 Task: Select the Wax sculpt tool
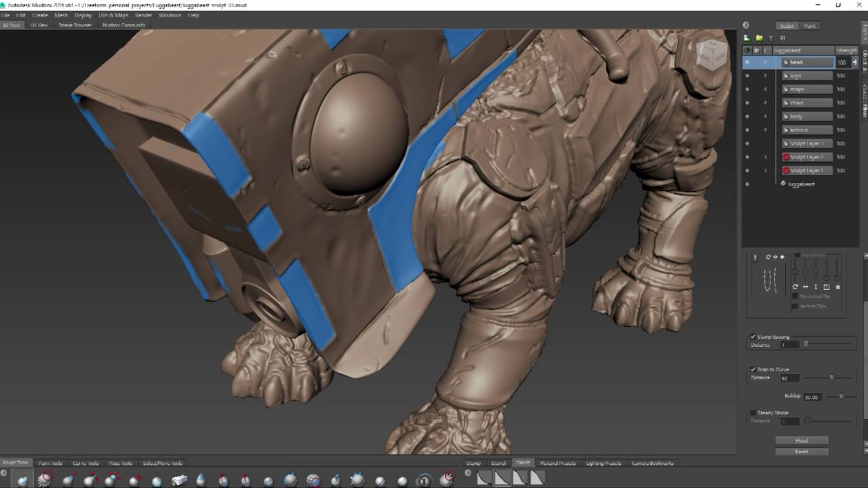[x=245, y=480]
